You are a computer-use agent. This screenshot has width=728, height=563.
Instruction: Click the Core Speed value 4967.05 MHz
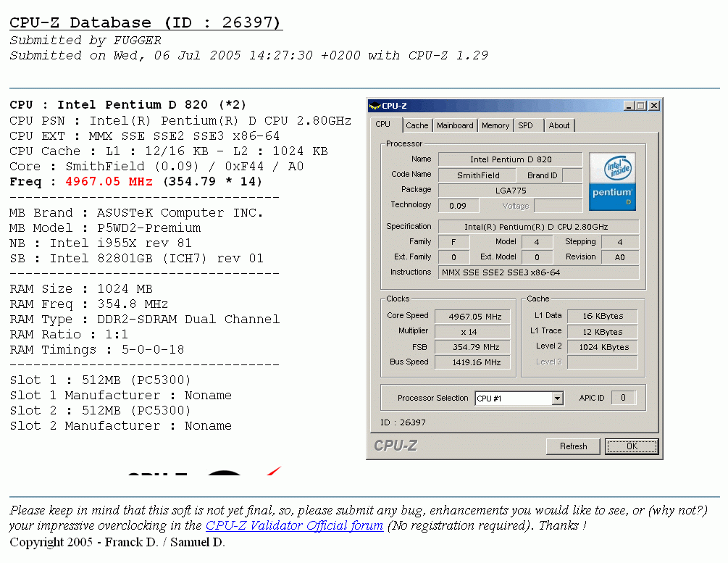472,317
